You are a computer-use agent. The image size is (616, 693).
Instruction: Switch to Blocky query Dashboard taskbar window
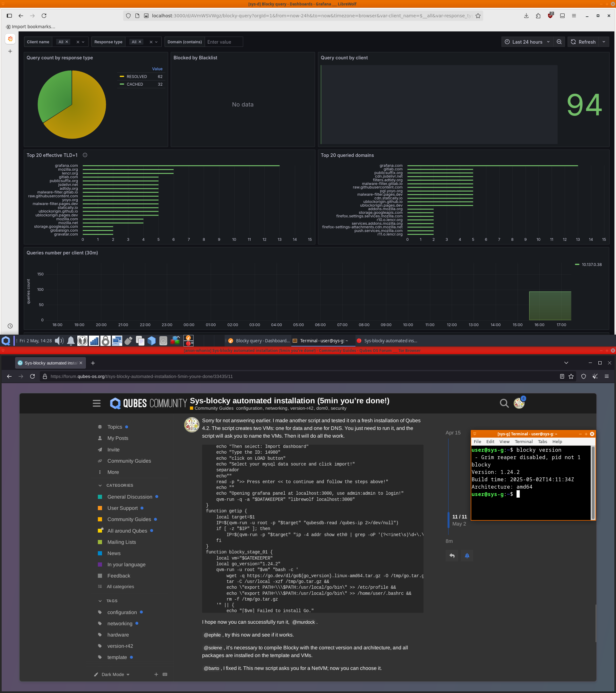click(x=259, y=341)
